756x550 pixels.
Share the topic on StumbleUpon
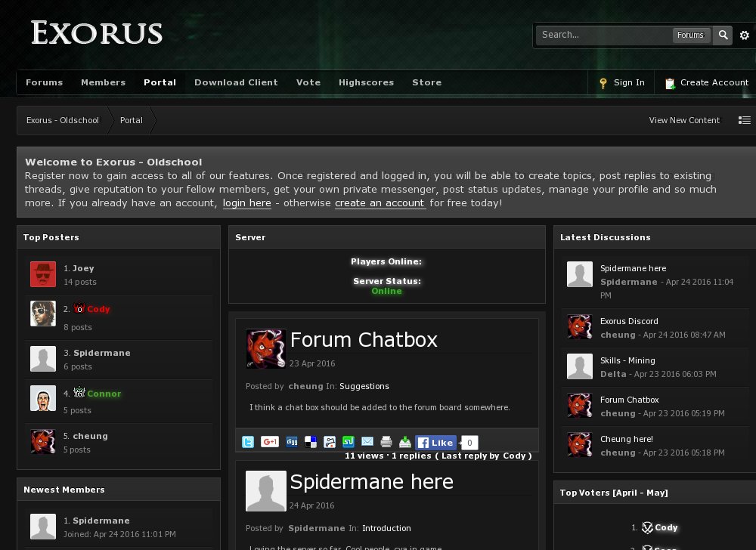(x=349, y=442)
